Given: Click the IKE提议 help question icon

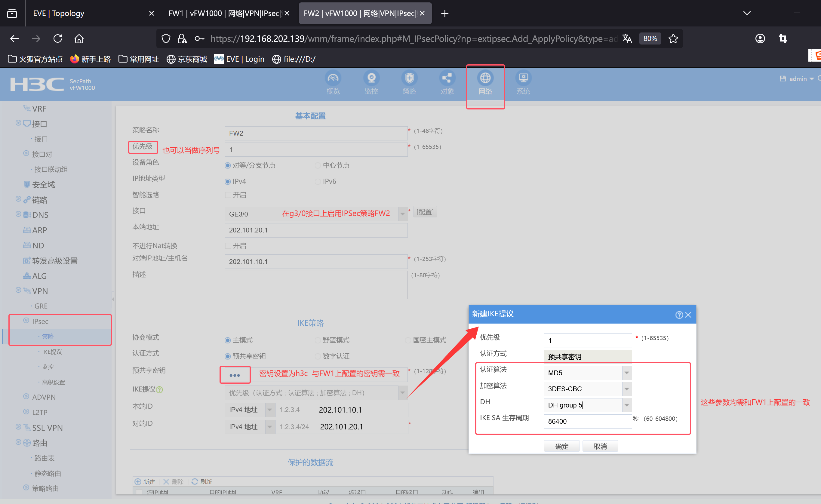Looking at the screenshot, I should point(160,390).
